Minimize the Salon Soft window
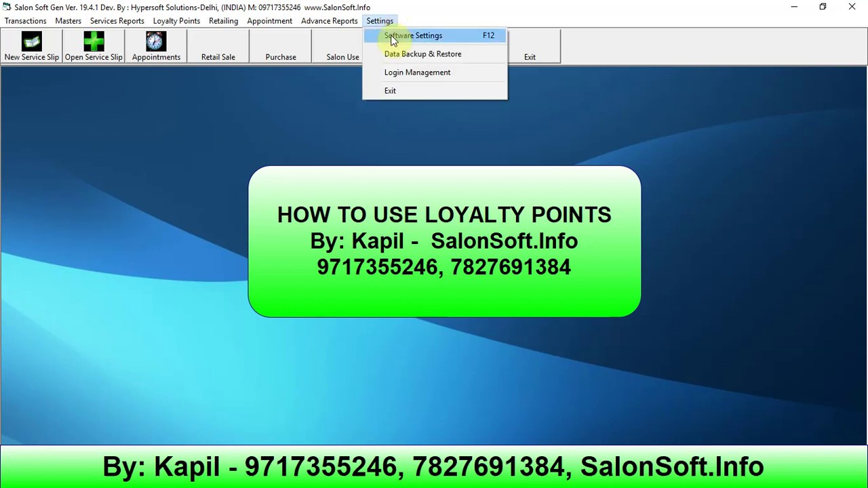 tap(794, 7)
